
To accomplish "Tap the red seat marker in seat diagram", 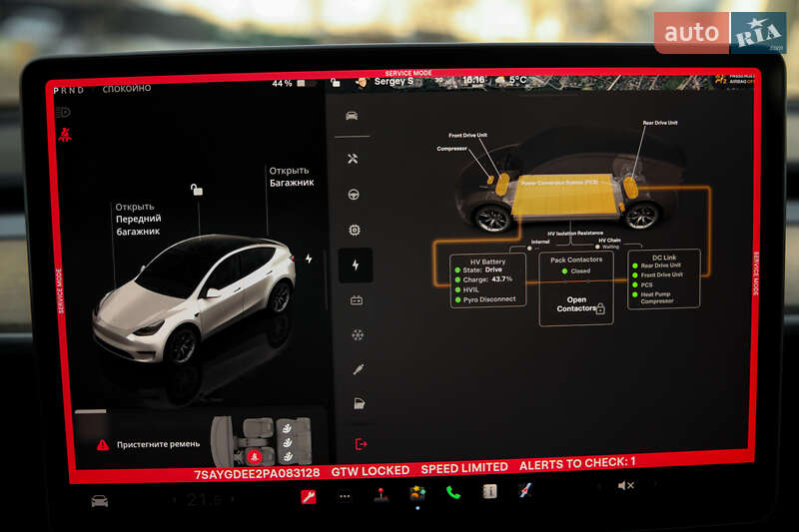I will pyautogui.click(x=255, y=456).
